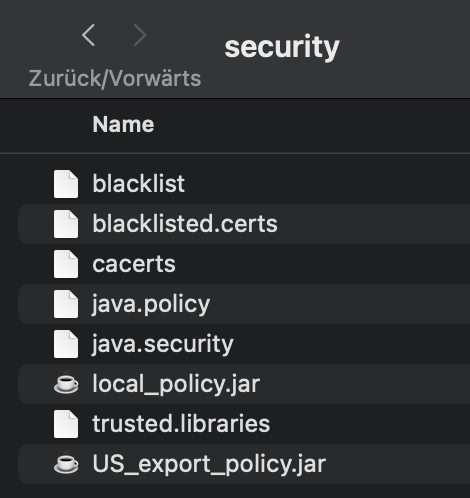470x498 pixels.
Task: Click the back navigation chevron
Action: [88, 35]
